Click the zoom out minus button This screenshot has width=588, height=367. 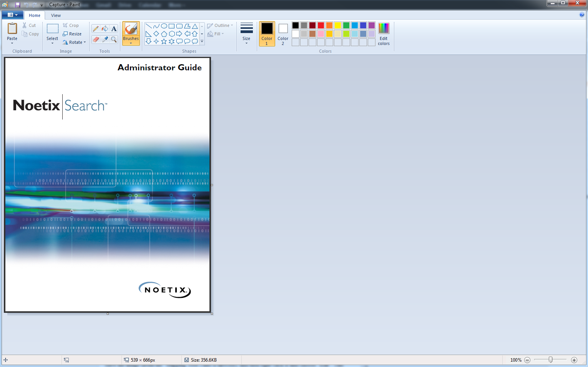coord(527,360)
